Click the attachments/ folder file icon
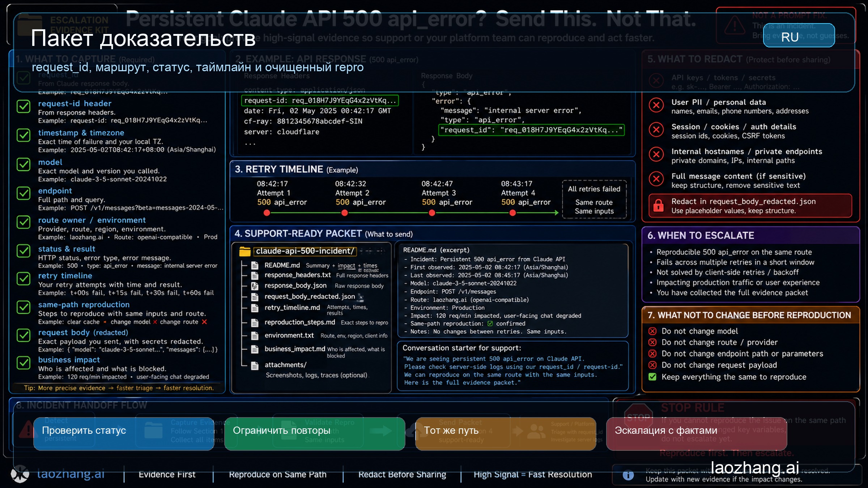The image size is (868, 488). (x=255, y=366)
